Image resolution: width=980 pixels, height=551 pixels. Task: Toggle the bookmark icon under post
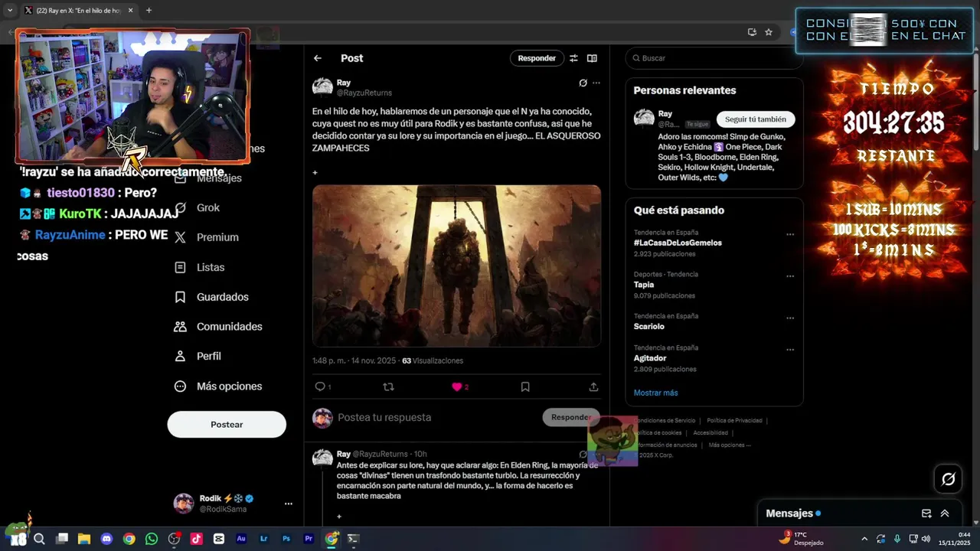[x=525, y=386]
